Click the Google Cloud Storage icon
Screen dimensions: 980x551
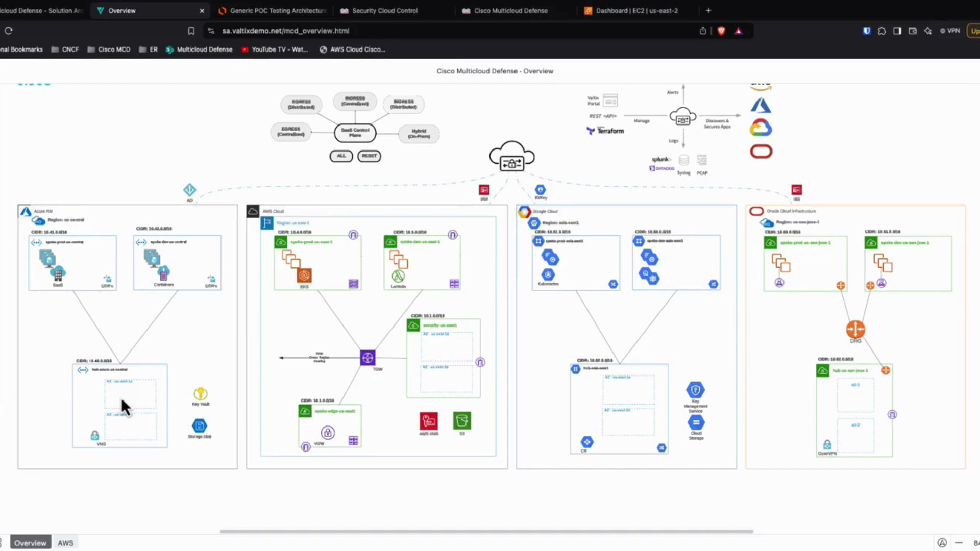click(696, 422)
